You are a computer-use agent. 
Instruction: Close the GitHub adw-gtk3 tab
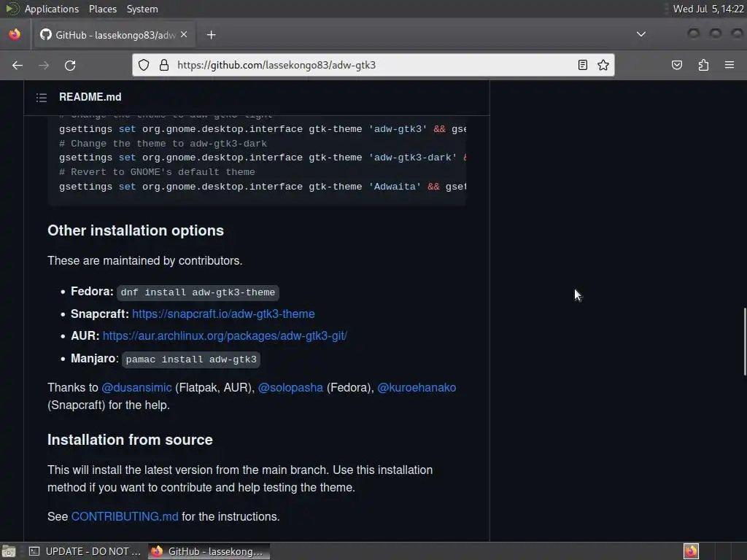pyautogui.click(x=184, y=34)
